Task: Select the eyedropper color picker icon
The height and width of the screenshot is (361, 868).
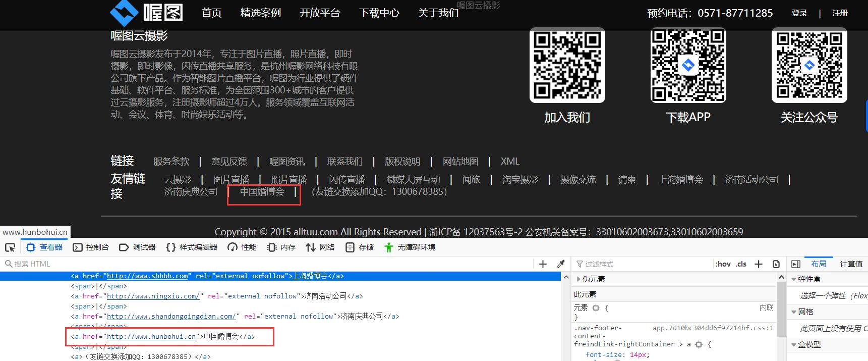Action: tap(560, 264)
